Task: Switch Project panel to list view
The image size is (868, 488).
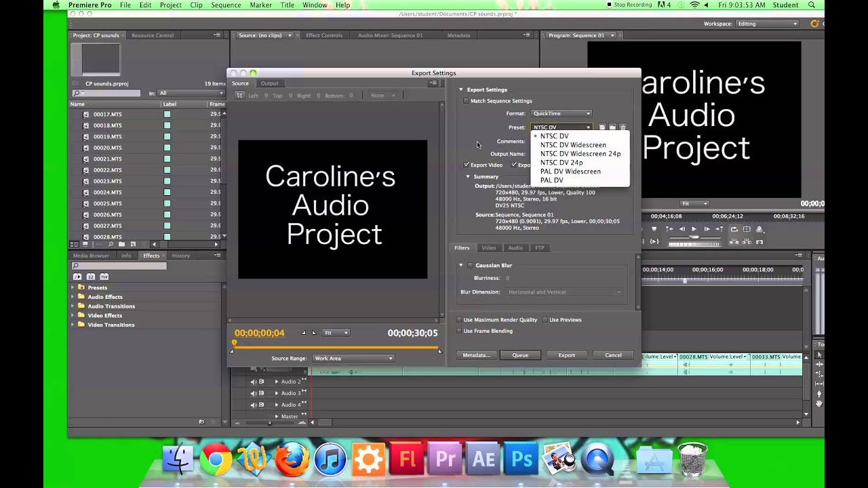Action: pos(74,244)
